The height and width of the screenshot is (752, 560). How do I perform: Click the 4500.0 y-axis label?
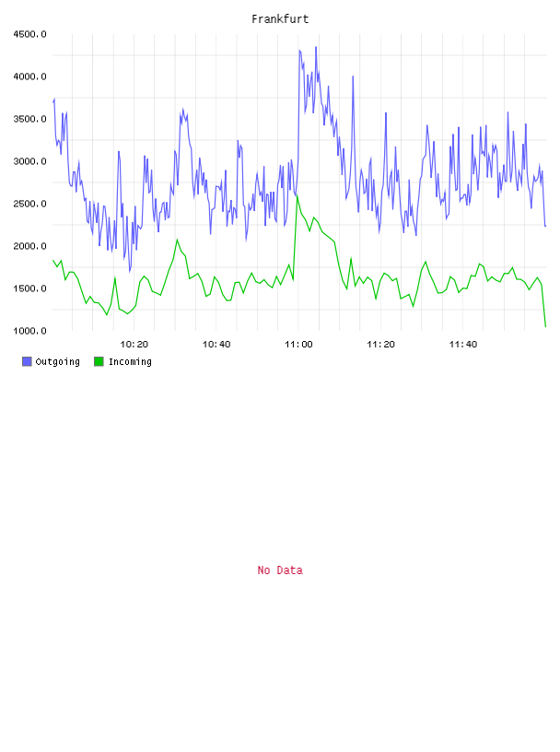tap(29, 34)
